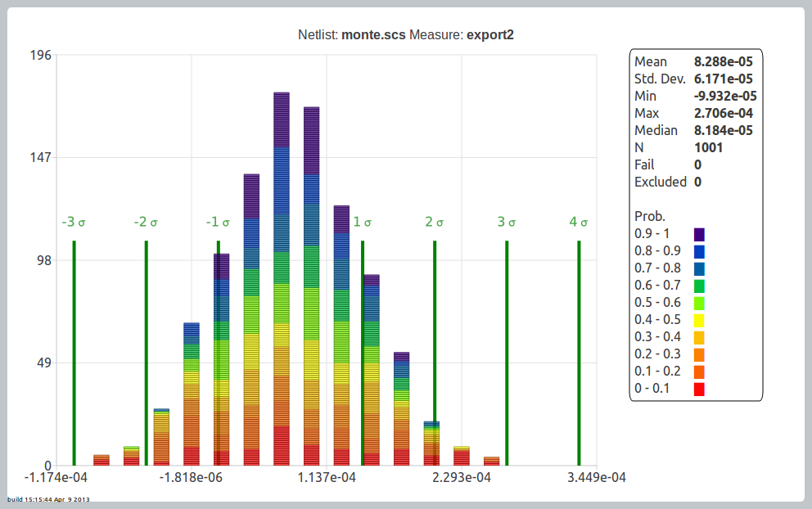
Task: Select the yellow 0.4 - 0.5 swatch
Action: pos(699,320)
